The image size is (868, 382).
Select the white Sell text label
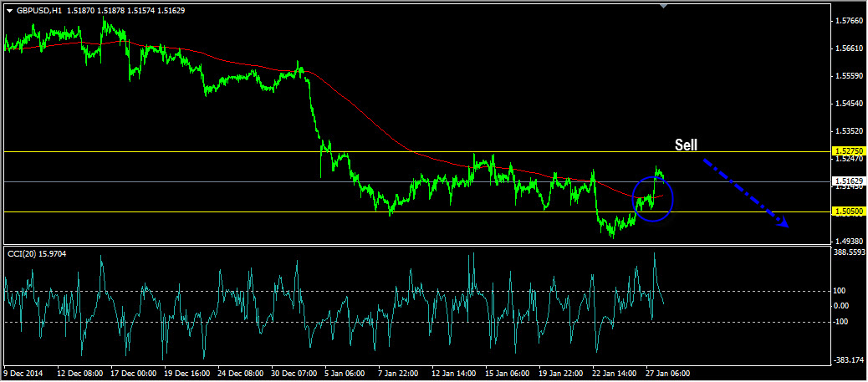point(686,145)
